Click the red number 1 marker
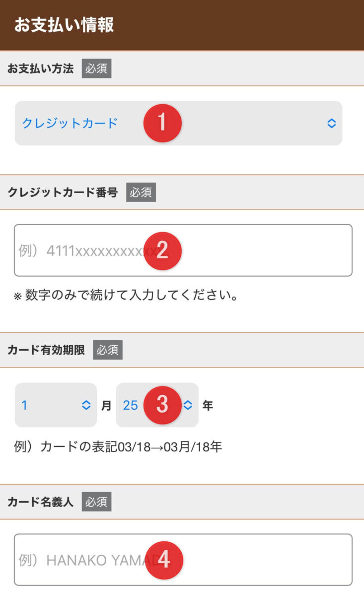 [162, 123]
